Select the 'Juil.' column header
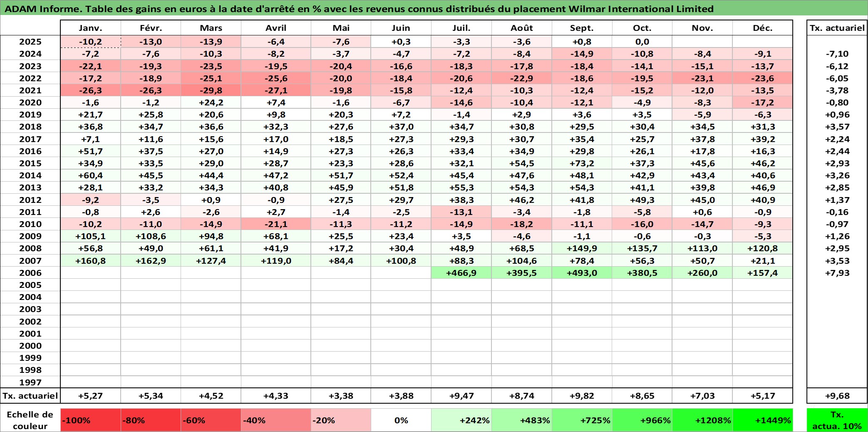Viewport: 868px width, 432px height. point(461,28)
